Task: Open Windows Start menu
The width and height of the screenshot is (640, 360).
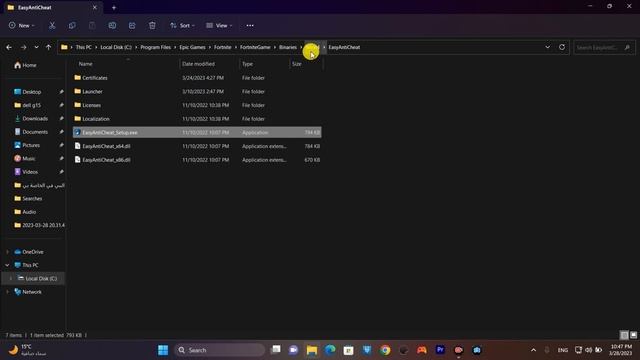Action: click(163, 350)
